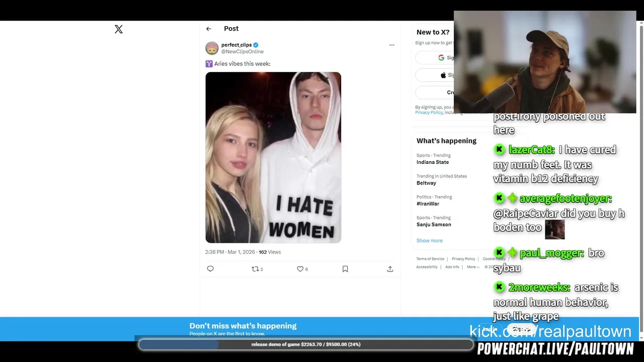Image resolution: width=644 pixels, height=362 pixels.
Task: Open #IranWar trending topic
Action: tap(428, 204)
